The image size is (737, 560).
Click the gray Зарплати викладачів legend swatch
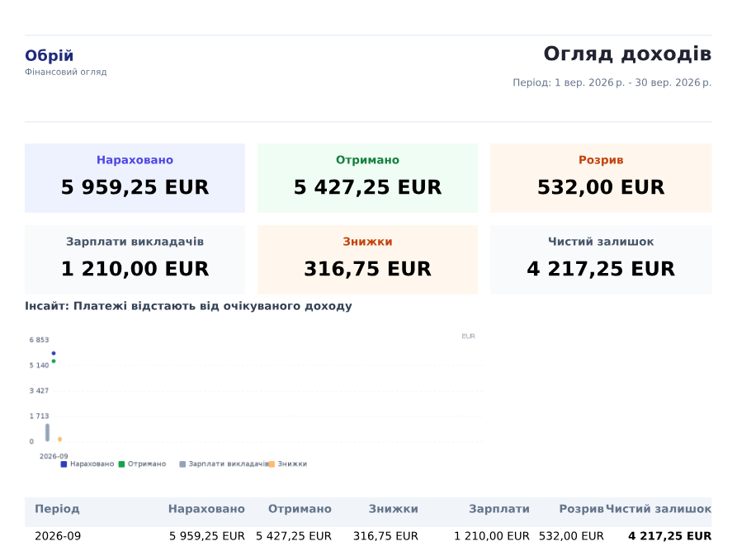[182, 464]
